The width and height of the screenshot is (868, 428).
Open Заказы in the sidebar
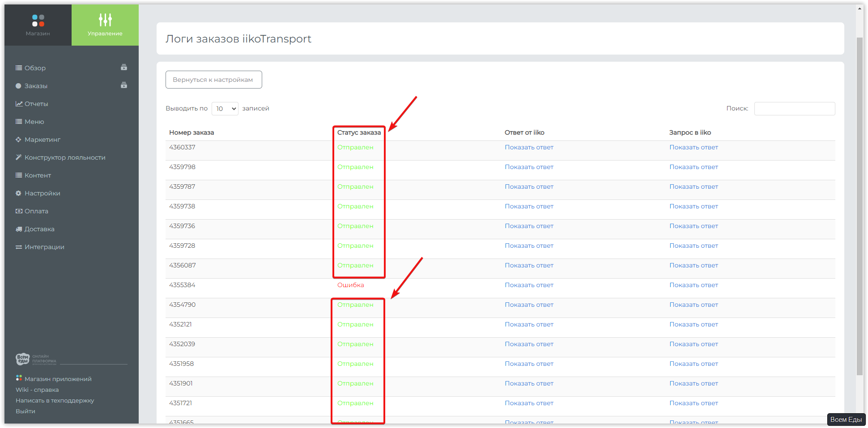point(36,86)
